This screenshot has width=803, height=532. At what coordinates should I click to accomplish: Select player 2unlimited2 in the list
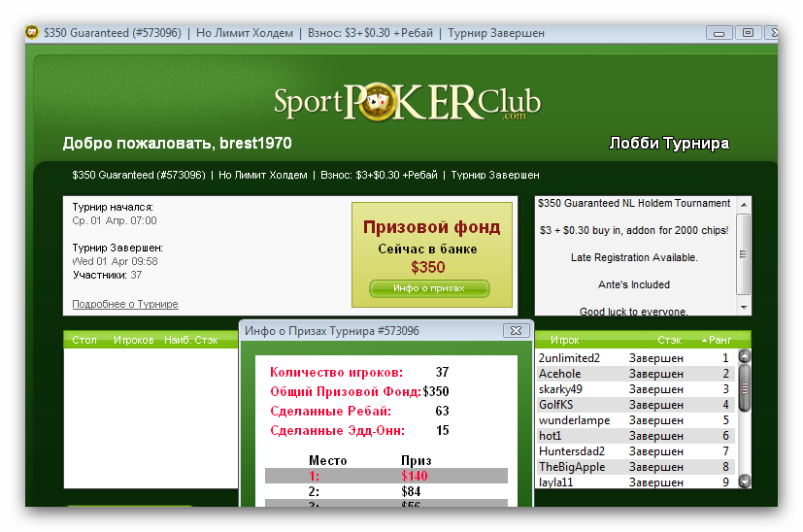coord(634,358)
